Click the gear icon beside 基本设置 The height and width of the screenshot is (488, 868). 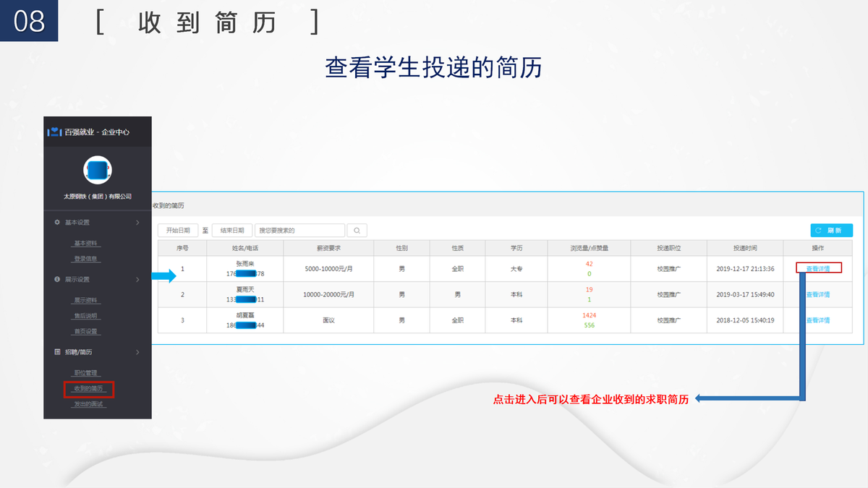pyautogui.click(x=57, y=222)
